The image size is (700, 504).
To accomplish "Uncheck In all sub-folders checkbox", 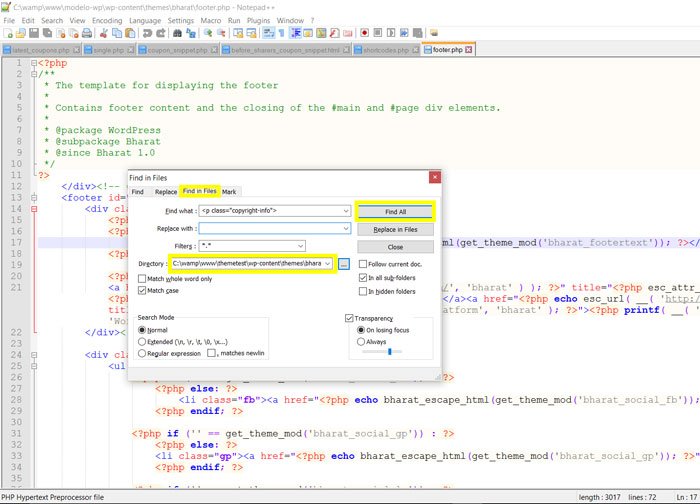I will (363, 278).
